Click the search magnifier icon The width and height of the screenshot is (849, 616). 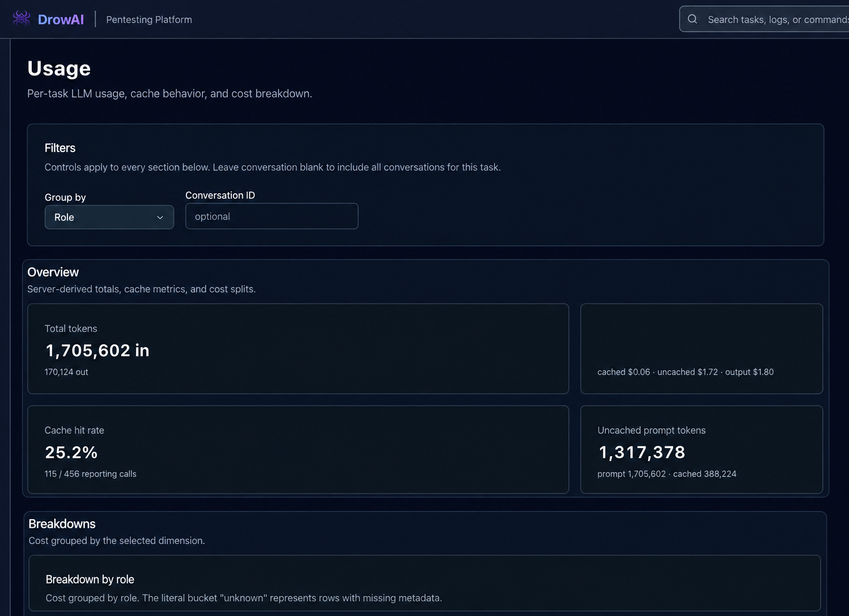(x=692, y=19)
